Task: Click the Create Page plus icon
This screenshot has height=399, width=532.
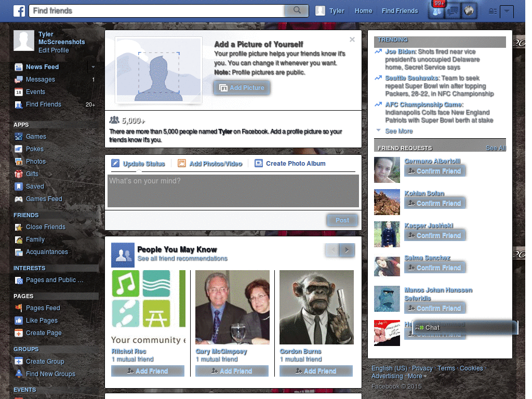Action: point(19,333)
